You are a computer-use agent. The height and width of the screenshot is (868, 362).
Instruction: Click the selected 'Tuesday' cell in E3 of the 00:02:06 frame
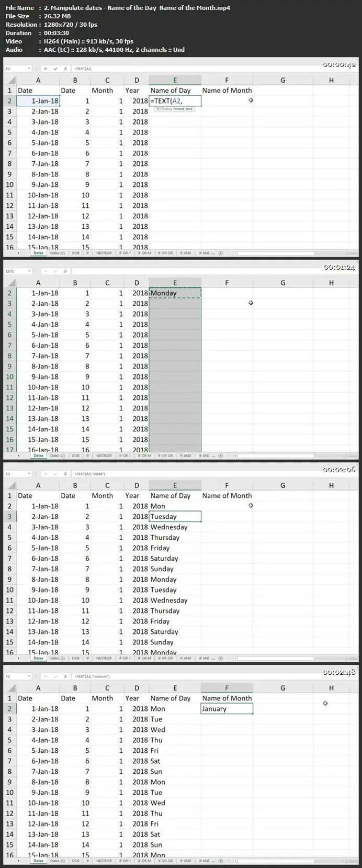pos(175,517)
